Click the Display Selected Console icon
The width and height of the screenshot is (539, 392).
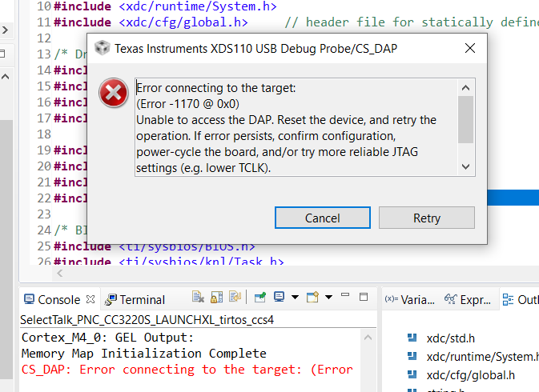click(x=279, y=297)
